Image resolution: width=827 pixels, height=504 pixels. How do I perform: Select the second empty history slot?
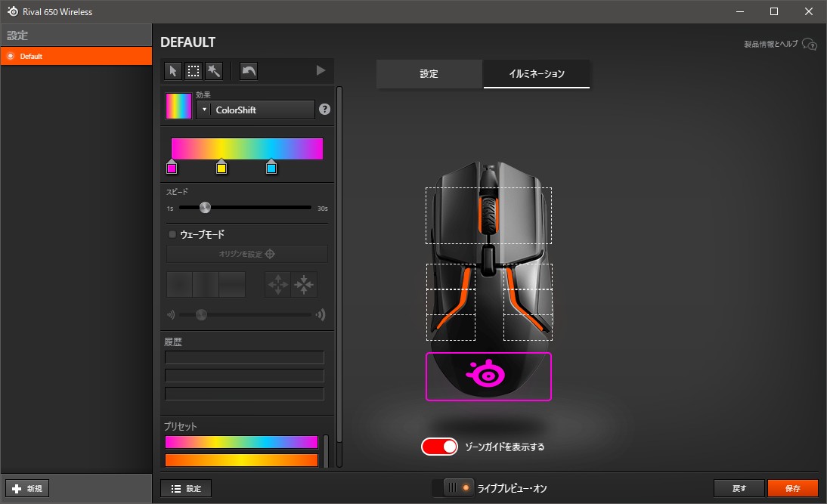coord(244,376)
